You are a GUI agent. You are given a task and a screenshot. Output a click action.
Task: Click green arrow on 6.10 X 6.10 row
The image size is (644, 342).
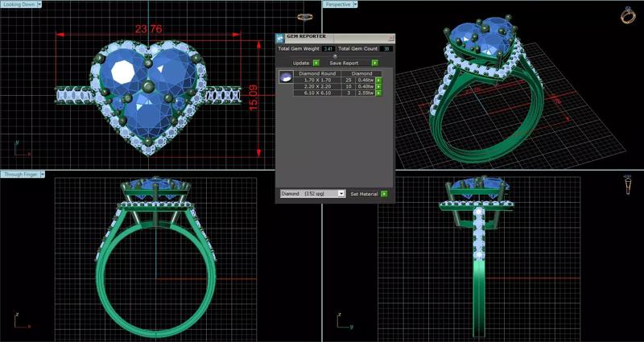(378, 93)
